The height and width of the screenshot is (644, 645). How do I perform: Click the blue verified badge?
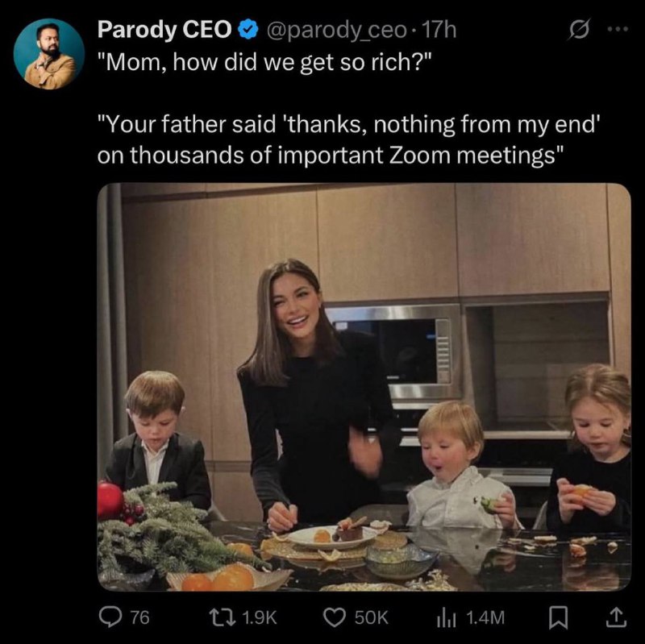pyautogui.click(x=248, y=31)
